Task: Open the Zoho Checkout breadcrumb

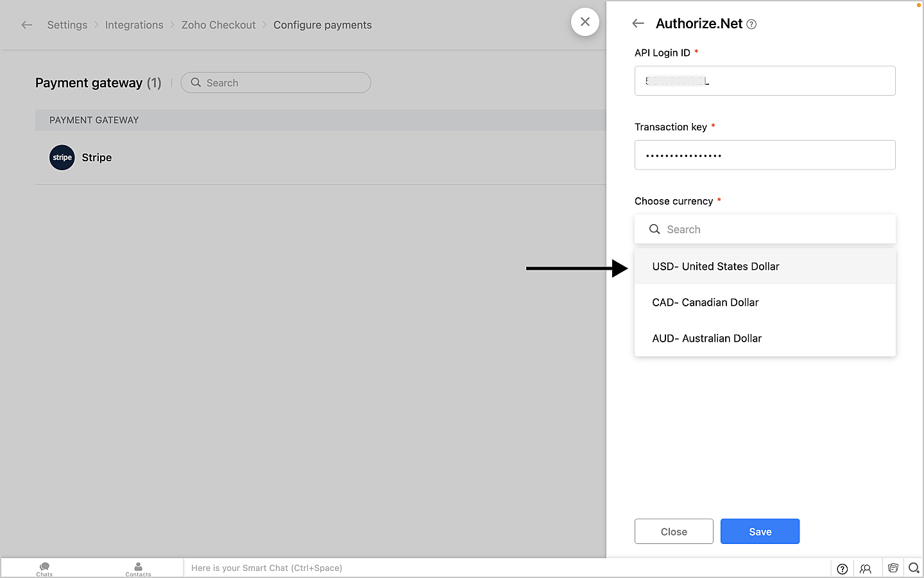Action: 218,25
